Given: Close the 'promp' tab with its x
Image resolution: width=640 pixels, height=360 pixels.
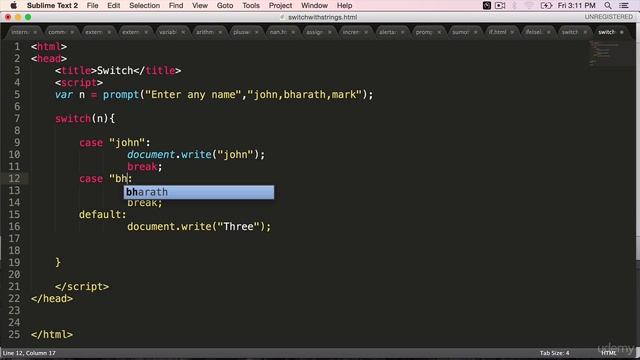Looking at the screenshot, I should 439,32.
